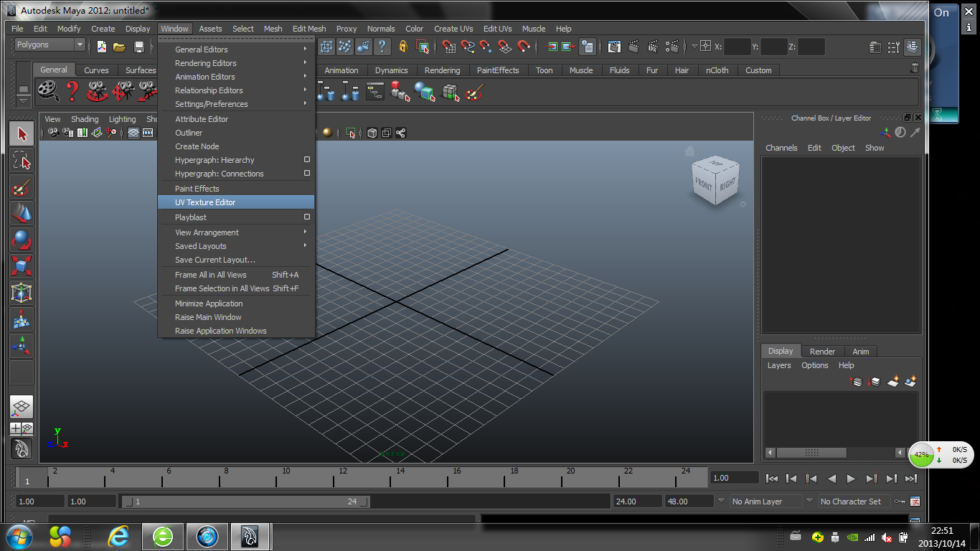Click the open scene folder icon
980x551 pixels.
pos(120,47)
